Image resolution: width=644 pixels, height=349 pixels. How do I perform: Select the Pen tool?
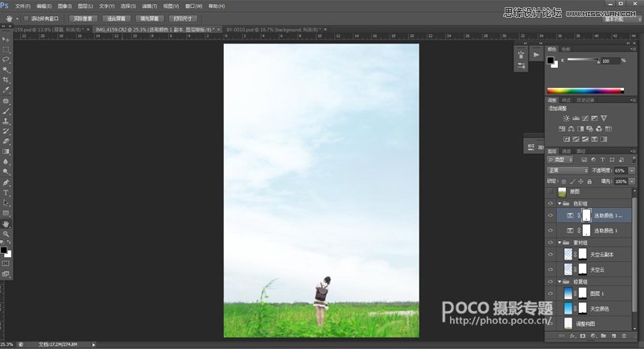(6, 182)
